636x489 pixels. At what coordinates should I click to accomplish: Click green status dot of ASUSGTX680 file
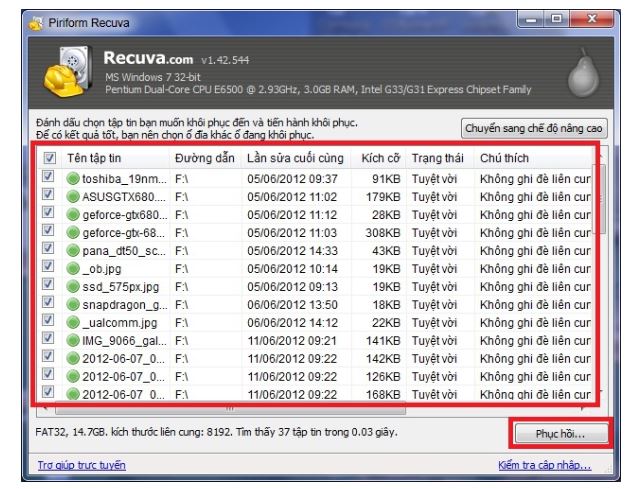point(73,197)
